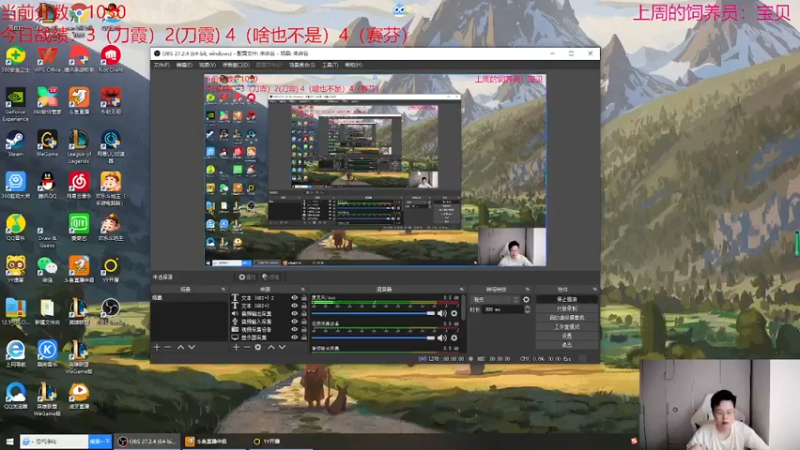Toggle visibility of 显示器采集 source

294,337
